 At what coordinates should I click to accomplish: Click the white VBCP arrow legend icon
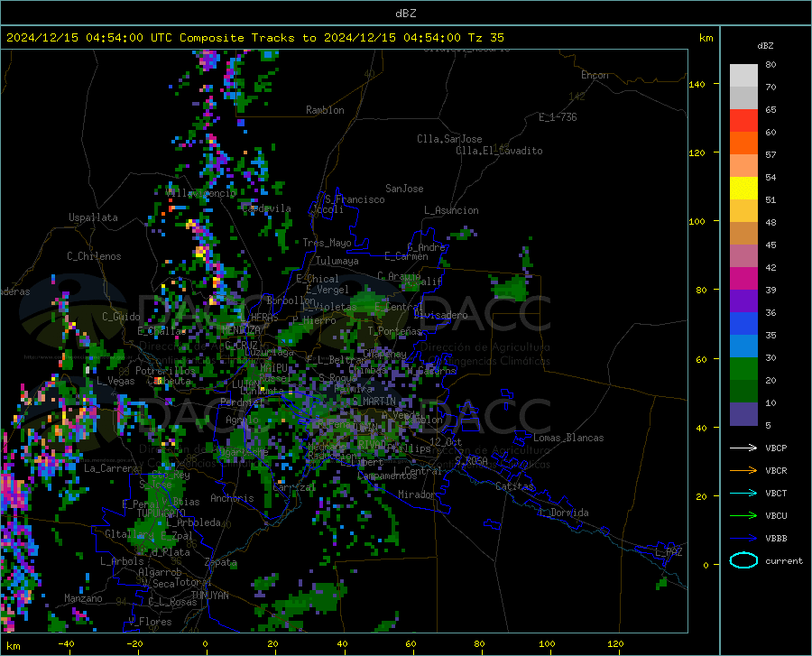[x=743, y=448]
